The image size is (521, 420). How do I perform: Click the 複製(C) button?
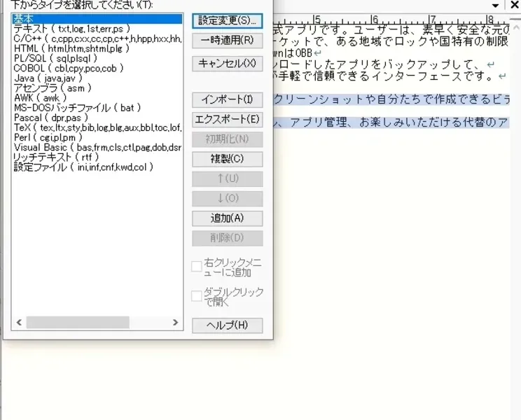(x=228, y=159)
